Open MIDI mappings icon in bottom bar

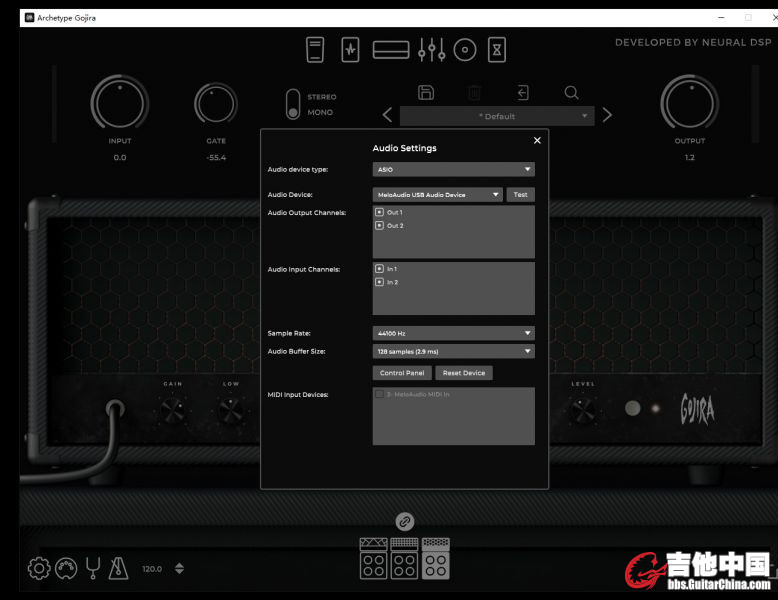point(67,568)
